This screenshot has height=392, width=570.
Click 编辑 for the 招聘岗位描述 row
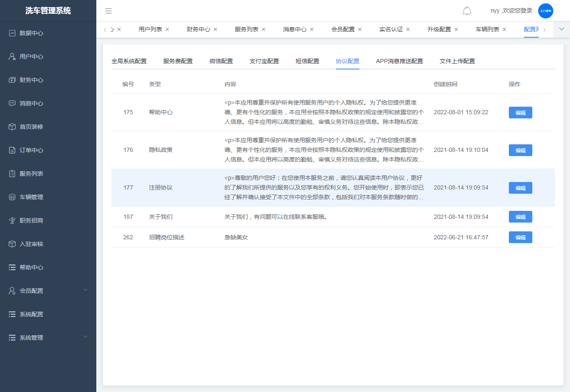coord(520,237)
